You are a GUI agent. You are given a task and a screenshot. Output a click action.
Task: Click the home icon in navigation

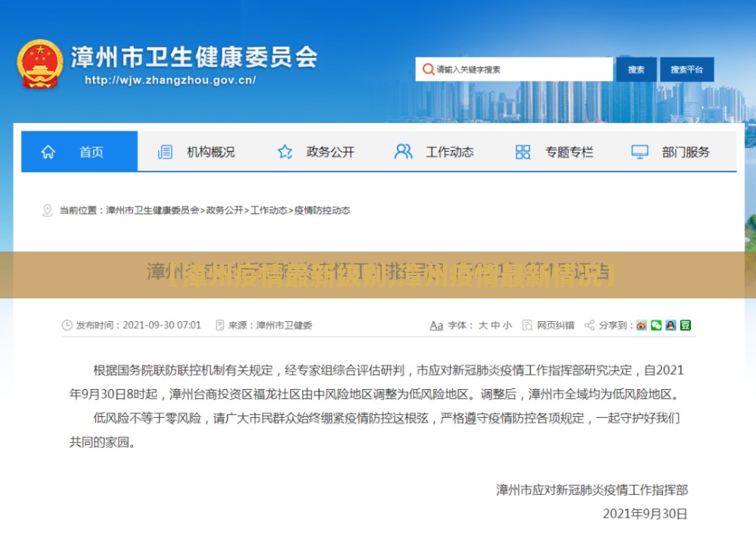(x=48, y=152)
